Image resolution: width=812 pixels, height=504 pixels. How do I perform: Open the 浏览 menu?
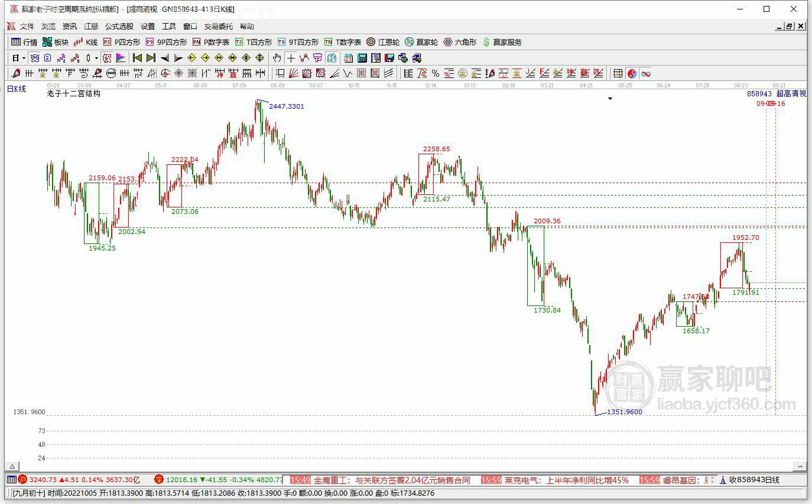(x=48, y=27)
